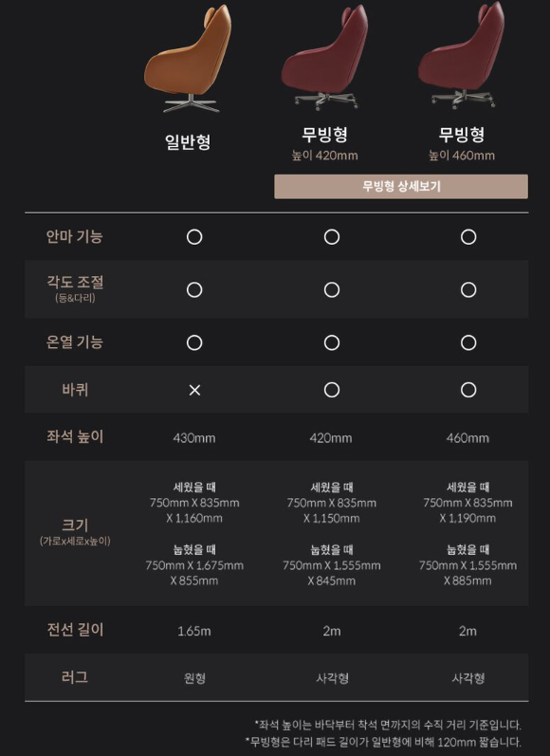
Task: Click 420mm 무빙형 circle for 바퀴
Action: (x=332, y=390)
